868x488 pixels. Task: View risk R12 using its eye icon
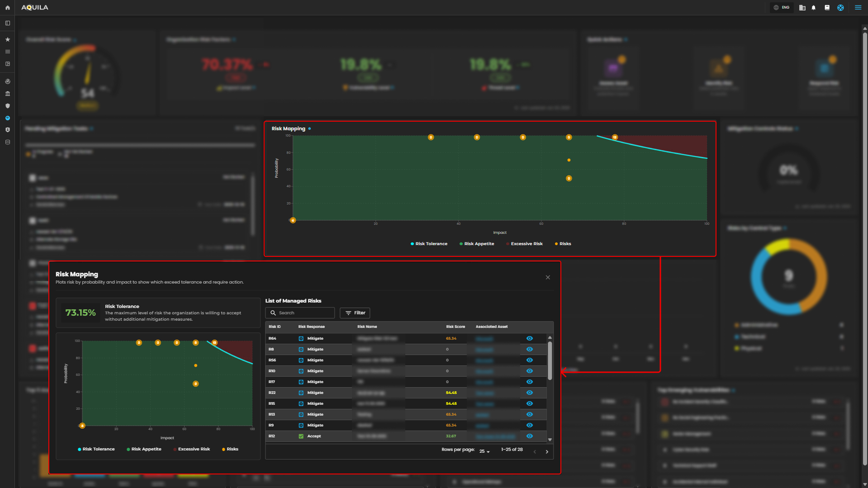[530, 436]
